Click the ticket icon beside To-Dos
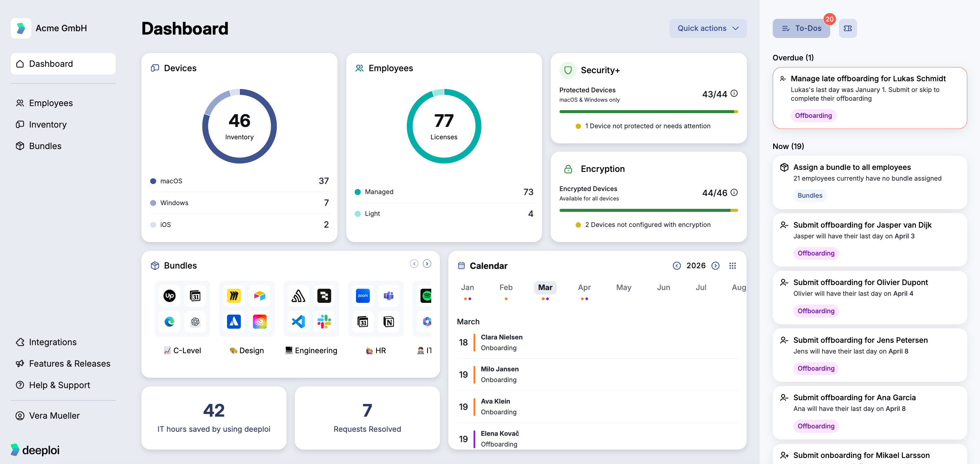Screen dimensions: 980x464 coord(847,28)
